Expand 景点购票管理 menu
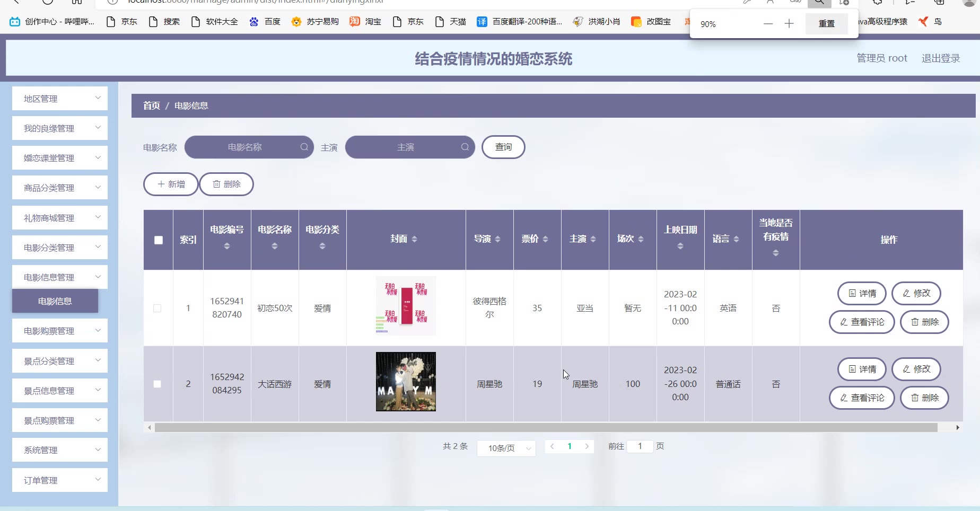The height and width of the screenshot is (511, 980). (x=60, y=420)
